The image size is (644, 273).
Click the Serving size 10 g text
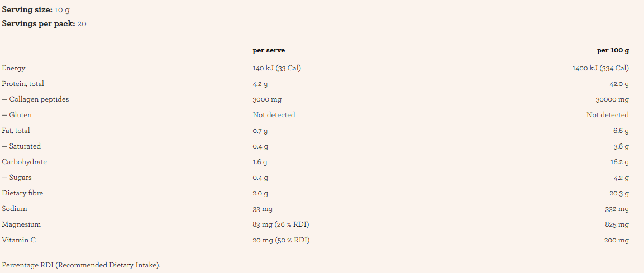36,10
